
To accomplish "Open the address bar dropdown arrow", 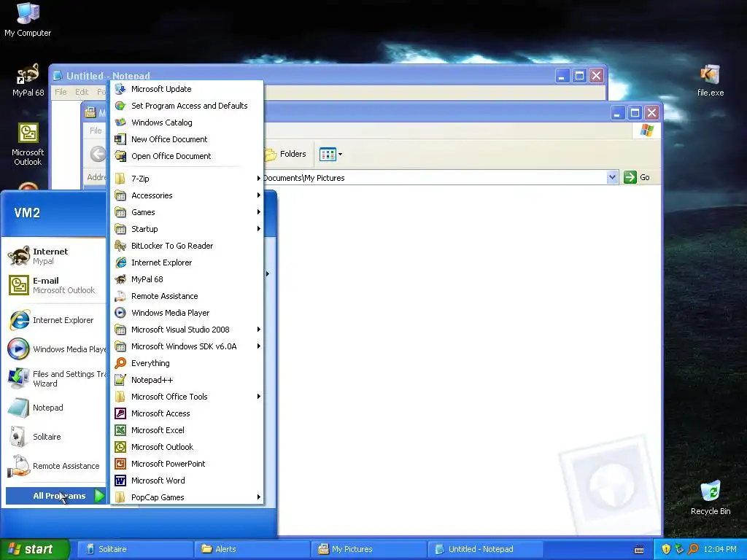I will pyautogui.click(x=612, y=178).
